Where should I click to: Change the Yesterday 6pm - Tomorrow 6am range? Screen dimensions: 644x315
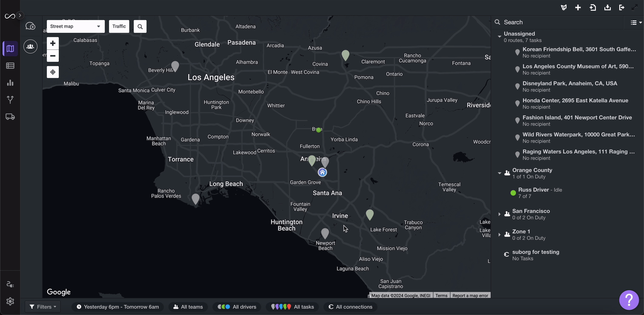pyautogui.click(x=118, y=306)
